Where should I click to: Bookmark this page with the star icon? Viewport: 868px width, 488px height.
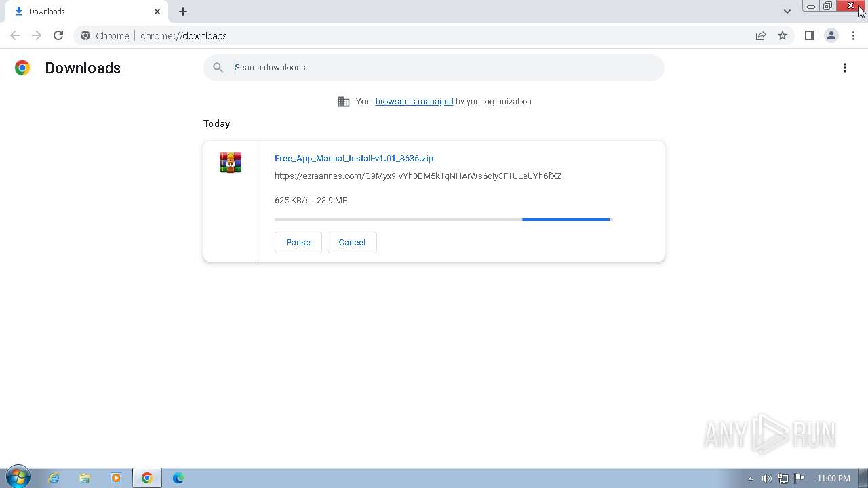point(783,35)
